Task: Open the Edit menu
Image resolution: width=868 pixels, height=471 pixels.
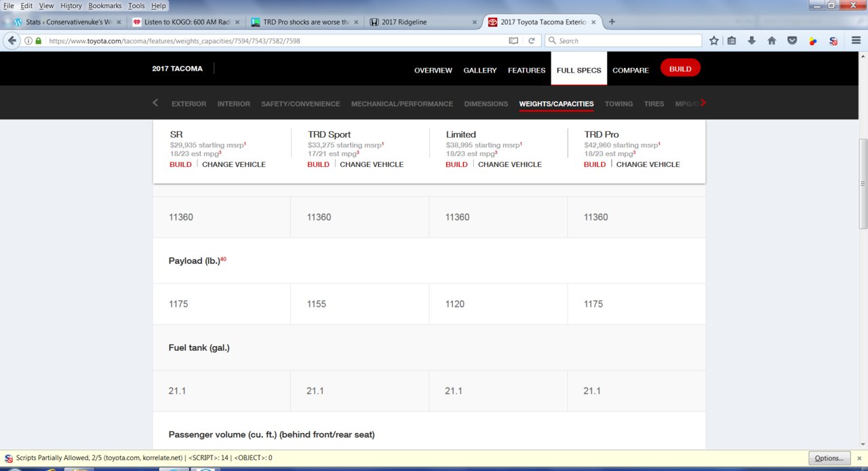Action: point(26,5)
